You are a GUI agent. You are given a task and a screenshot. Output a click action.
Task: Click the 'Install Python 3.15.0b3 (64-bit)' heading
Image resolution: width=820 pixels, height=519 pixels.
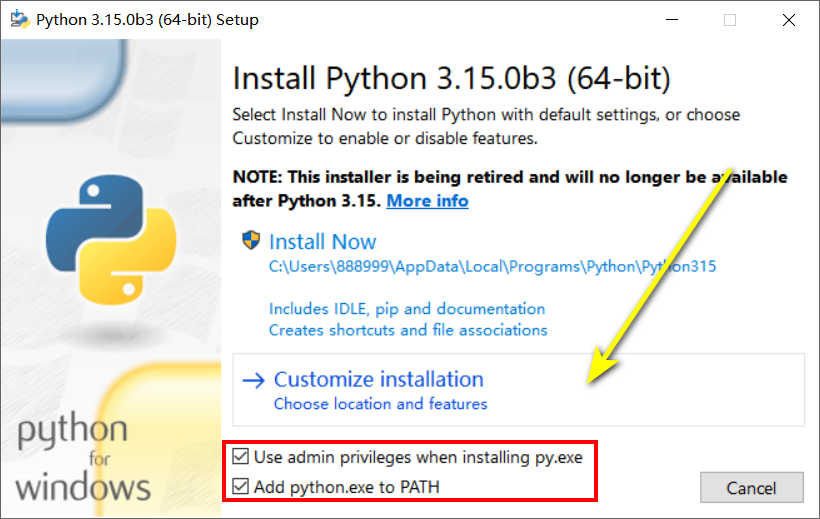pos(451,78)
